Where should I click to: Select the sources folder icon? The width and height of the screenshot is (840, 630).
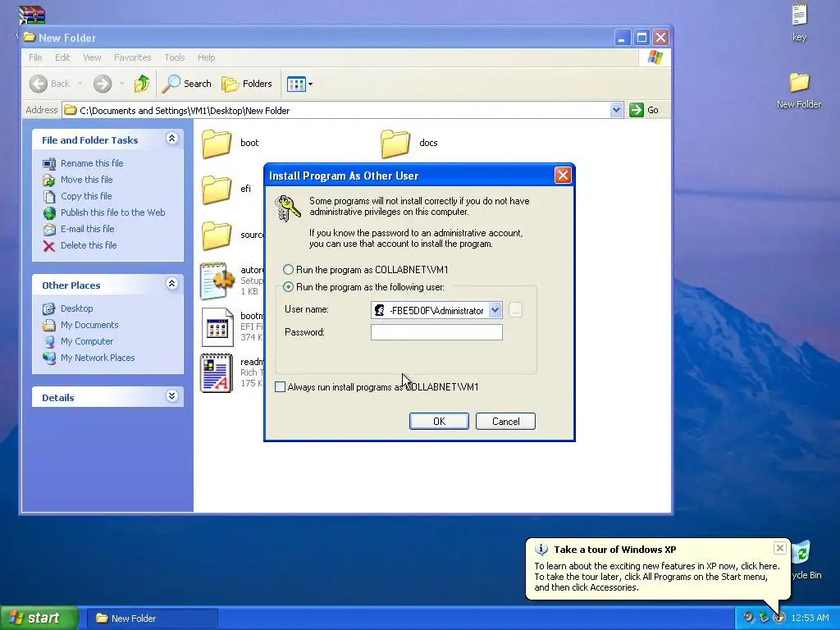[x=217, y=235]
